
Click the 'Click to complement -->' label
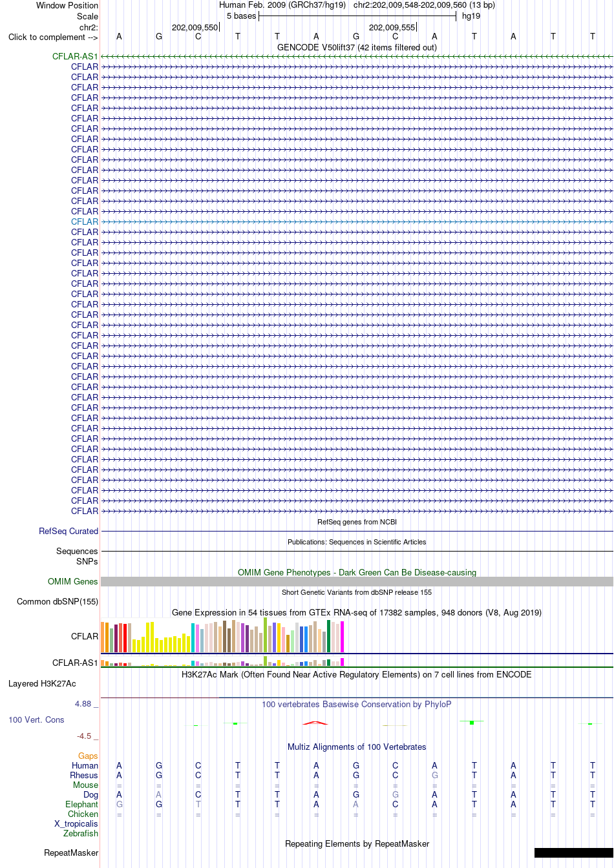tap(53, 37)
